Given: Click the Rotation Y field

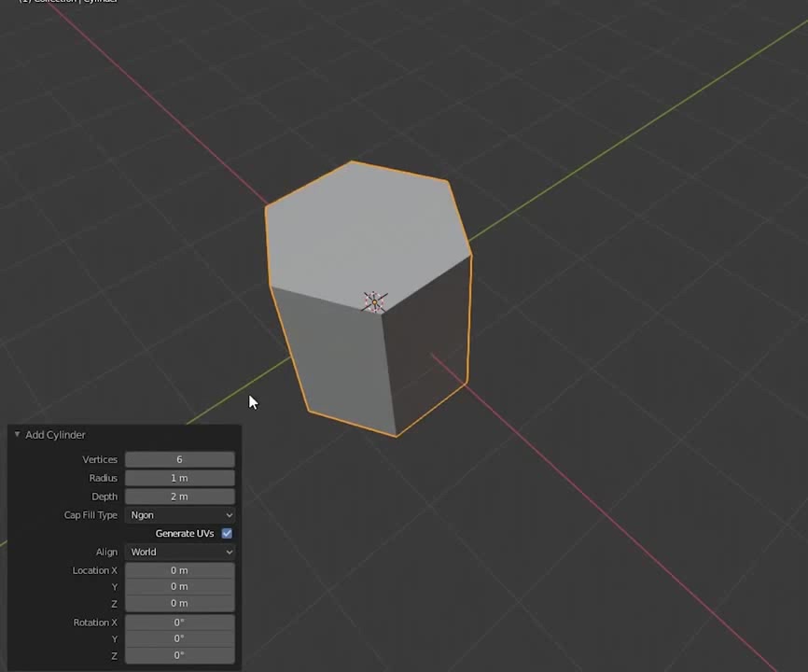Looking at the screenshot, I should (x=179, y=639).
